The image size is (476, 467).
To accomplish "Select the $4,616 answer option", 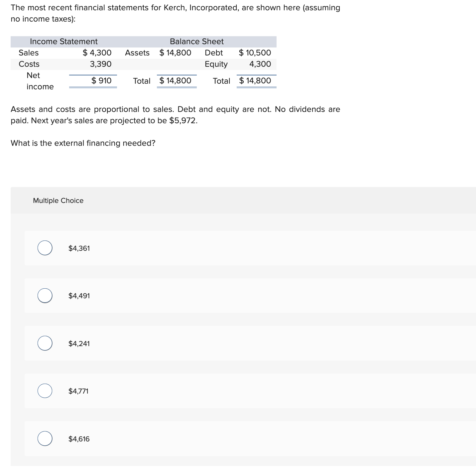I will pos(45,438).
